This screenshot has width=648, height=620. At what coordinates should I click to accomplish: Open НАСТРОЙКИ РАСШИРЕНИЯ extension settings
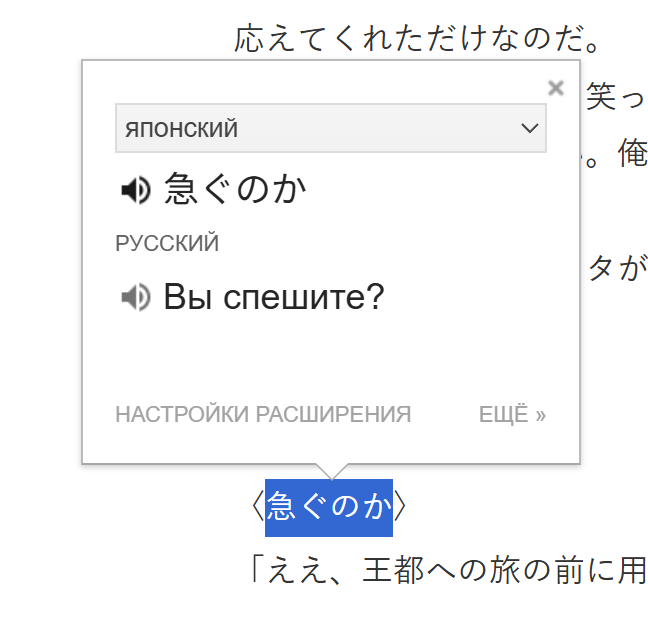coord(263,414)
